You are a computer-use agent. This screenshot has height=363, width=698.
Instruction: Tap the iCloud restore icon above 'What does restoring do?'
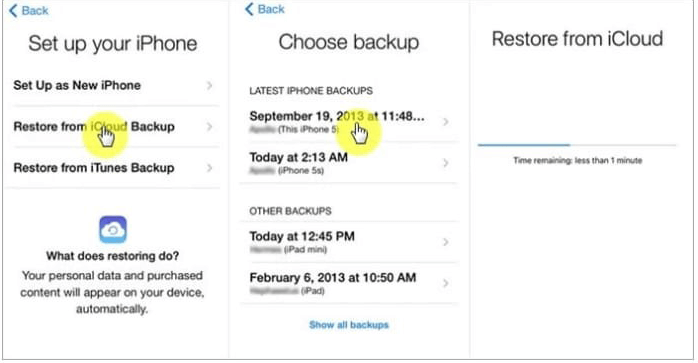[x=113, y=229]
